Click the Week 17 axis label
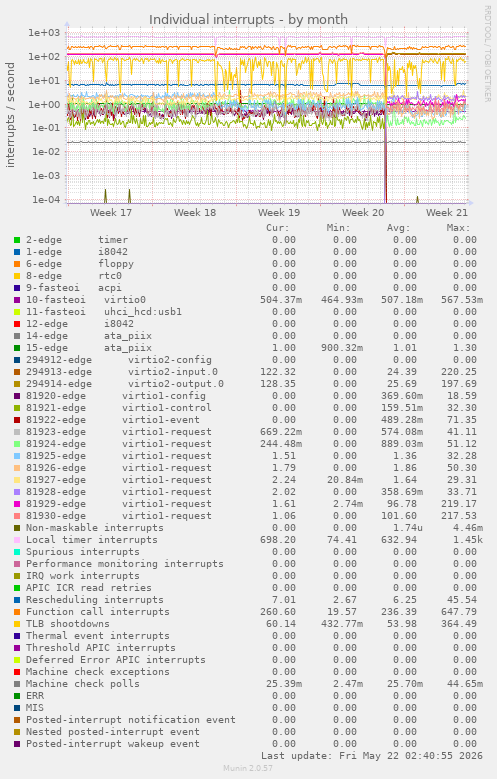The image size is (497, 779). tap(111, 213)
